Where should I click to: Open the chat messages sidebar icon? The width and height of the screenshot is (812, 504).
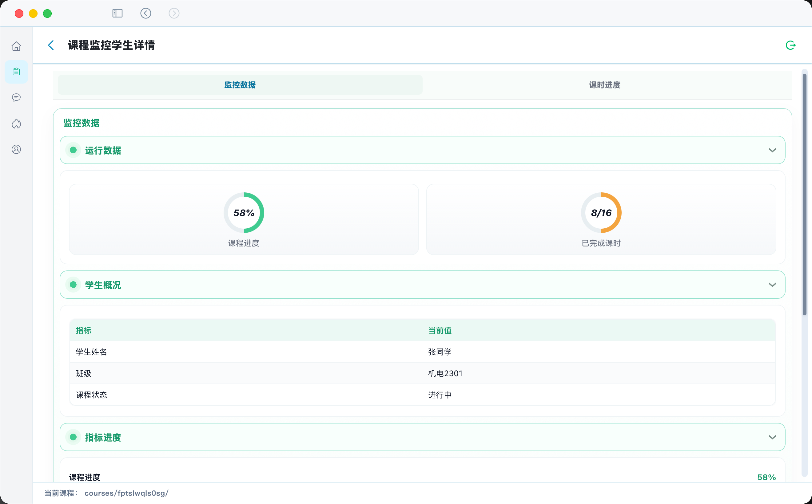coord(16,97)
